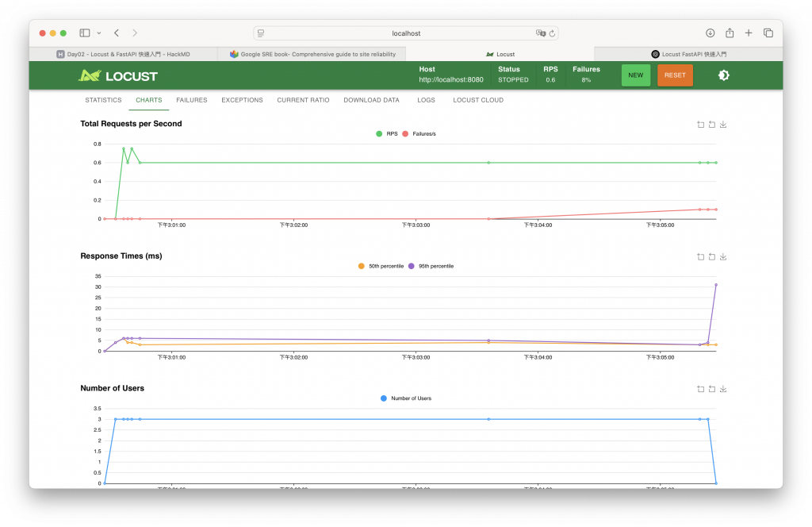
Task: Go back with Safari back arrow
Action: (117, 33)
